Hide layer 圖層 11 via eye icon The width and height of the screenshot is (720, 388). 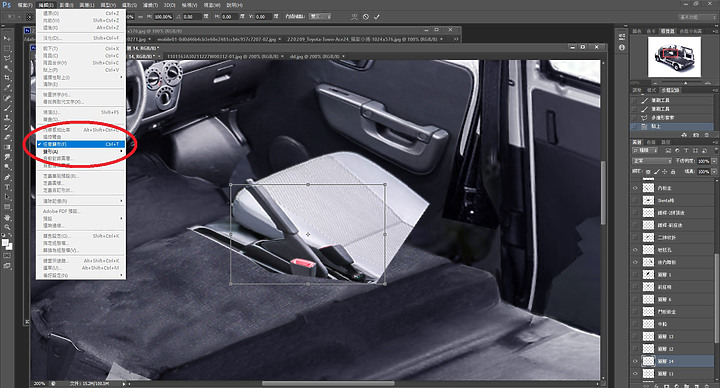click(x=636, y=374)
